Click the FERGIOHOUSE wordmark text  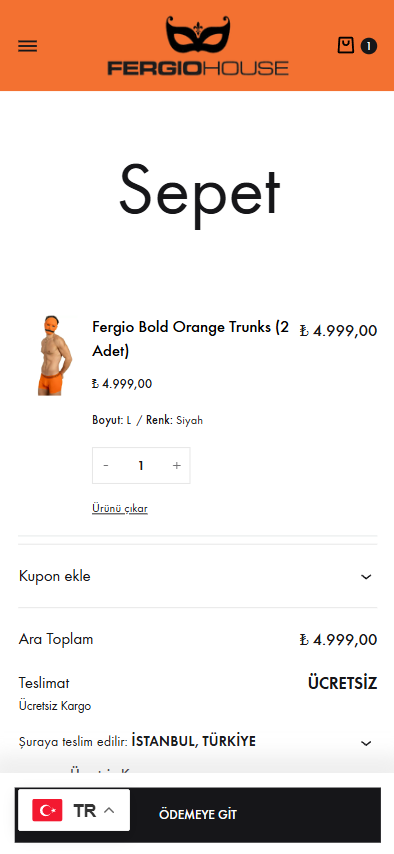pos(198,68)
